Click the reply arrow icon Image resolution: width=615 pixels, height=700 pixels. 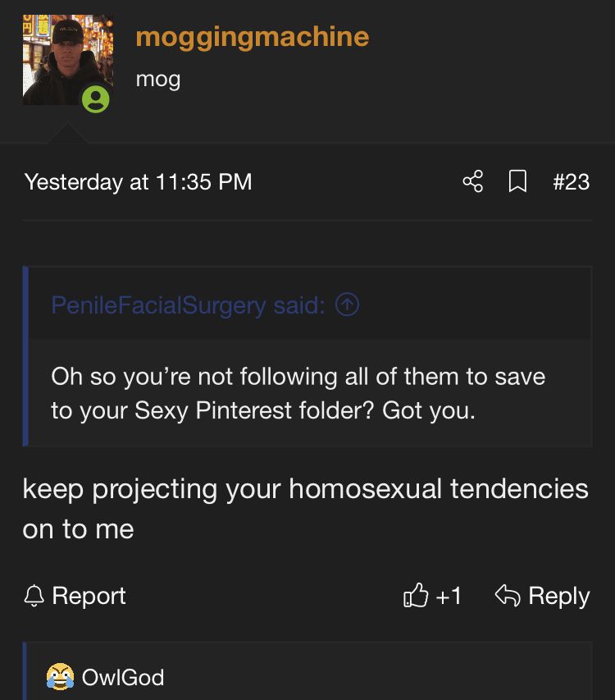click(508, 595)
